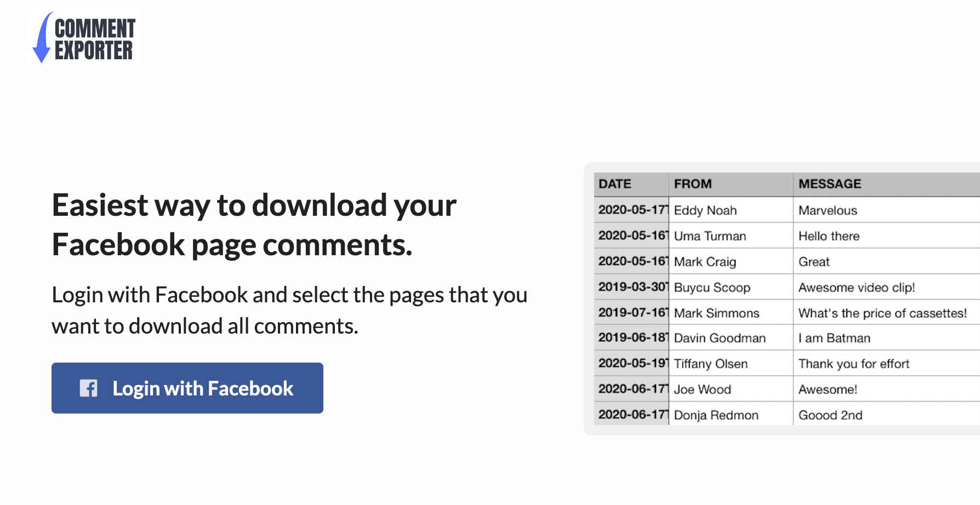980x505 pixels.
Task: Select the DATE column header
Action: 615,184
